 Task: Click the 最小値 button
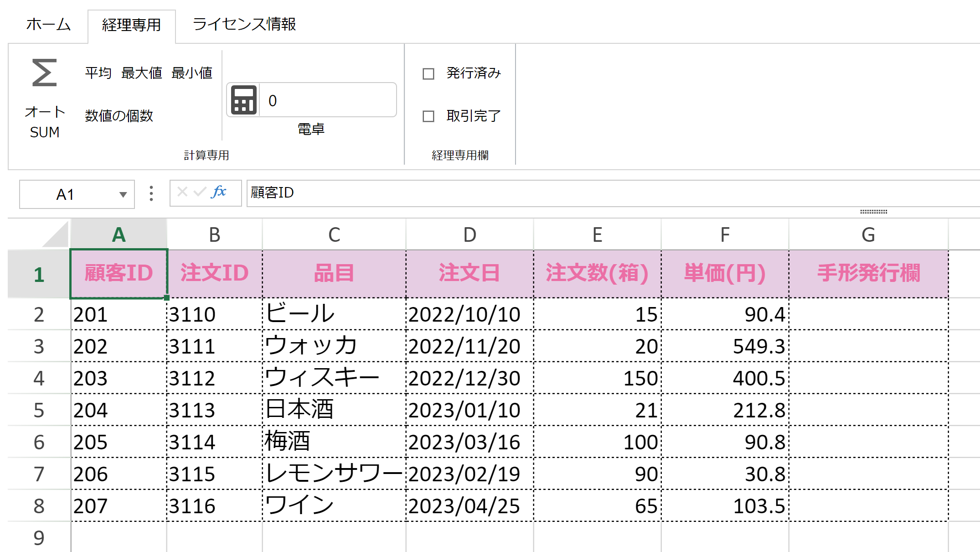click(x=192, y=73)
